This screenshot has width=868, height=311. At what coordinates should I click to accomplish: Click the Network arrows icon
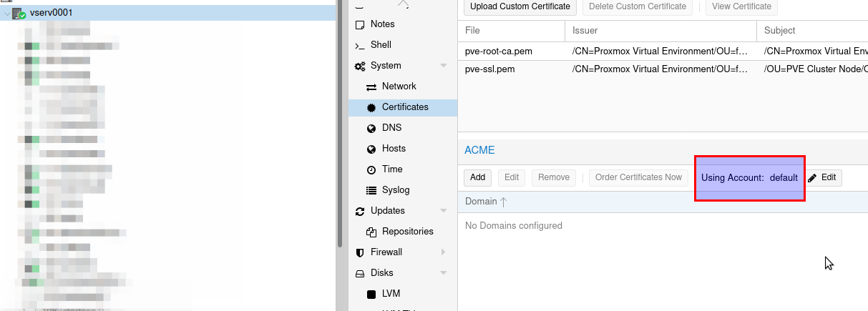(x=371, y=87)
